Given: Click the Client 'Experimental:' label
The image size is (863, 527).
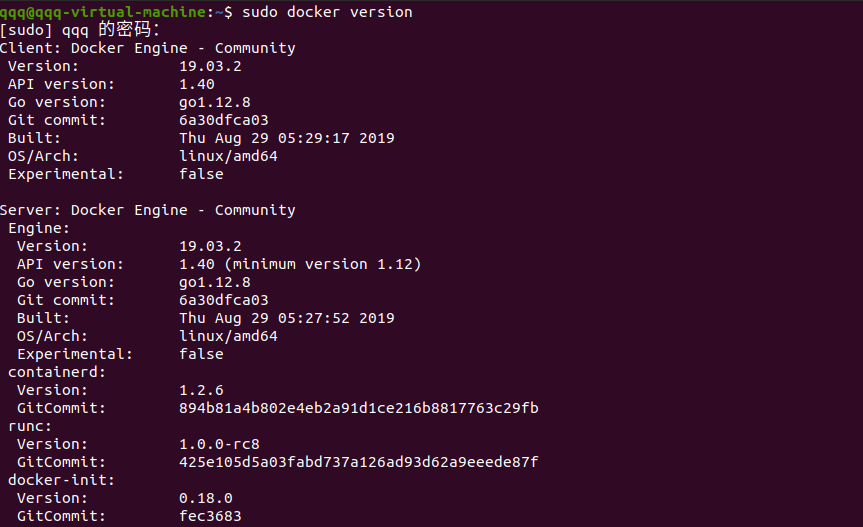Looking at the screenshot, I should (66, 174).
